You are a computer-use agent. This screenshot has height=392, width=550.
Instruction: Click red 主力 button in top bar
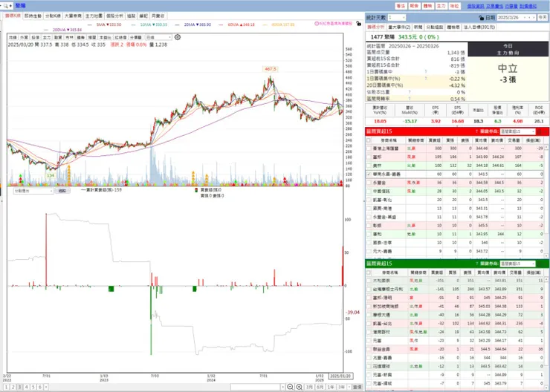coord(441,6)
